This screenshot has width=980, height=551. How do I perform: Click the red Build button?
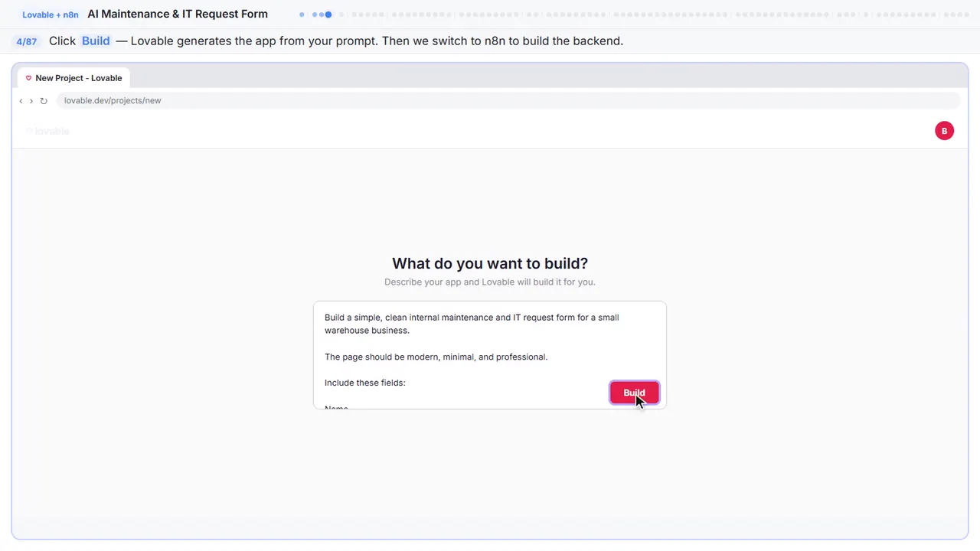634,393
